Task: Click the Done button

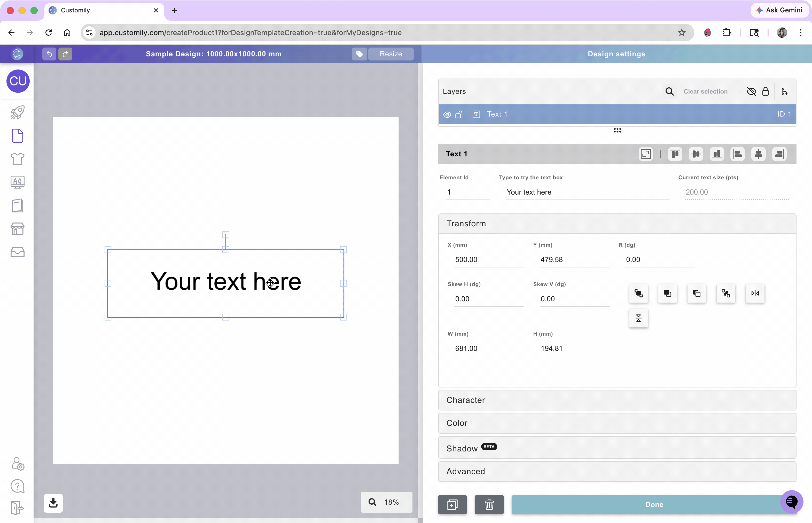Action: (654, 505)
